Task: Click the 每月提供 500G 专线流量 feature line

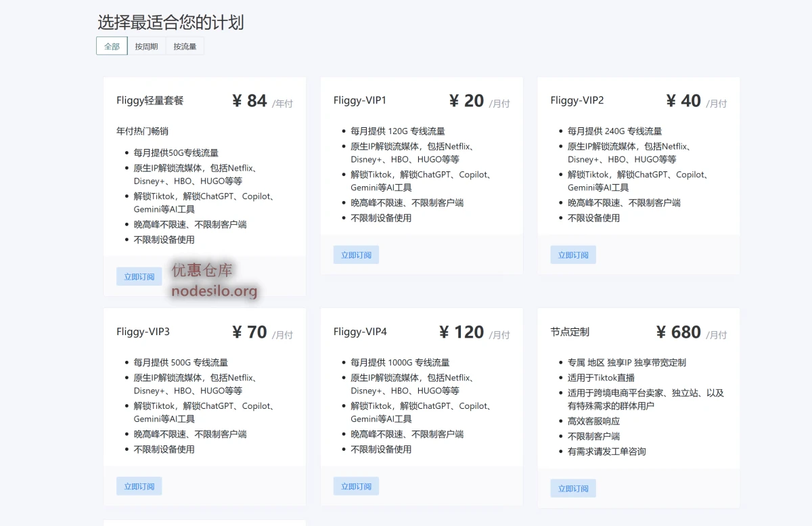Action: coord(181,363)
